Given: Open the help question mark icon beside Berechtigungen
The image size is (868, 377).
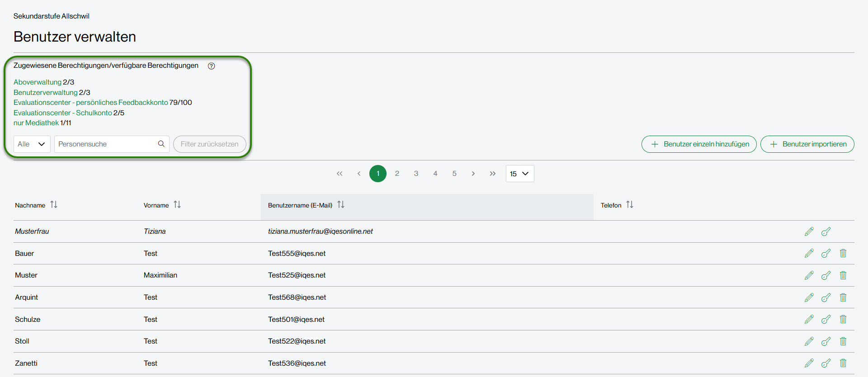Looking at the screenshot, I should tap(211, 66).
